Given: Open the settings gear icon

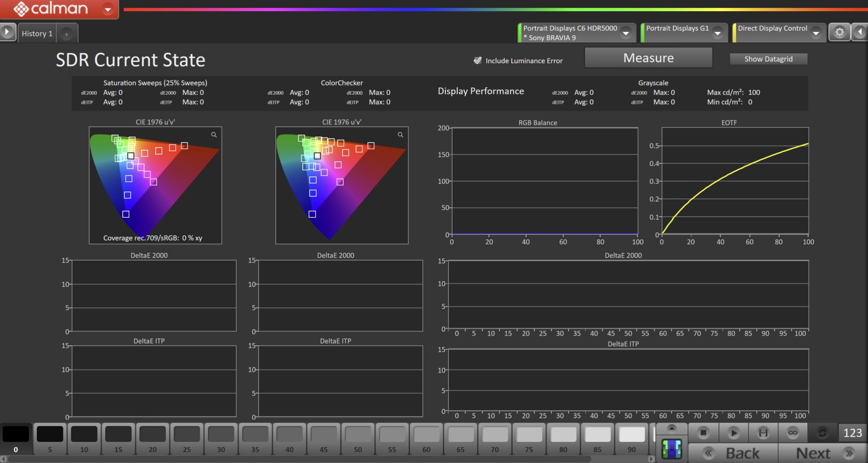Looking at the screenshot, I should tap(839, 32).
